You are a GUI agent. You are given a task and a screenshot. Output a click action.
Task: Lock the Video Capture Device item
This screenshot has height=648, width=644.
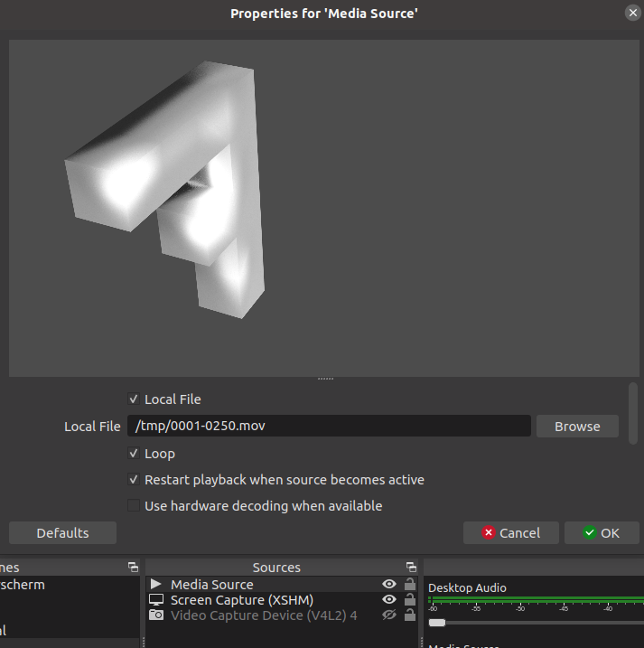[x=410, y=615]
